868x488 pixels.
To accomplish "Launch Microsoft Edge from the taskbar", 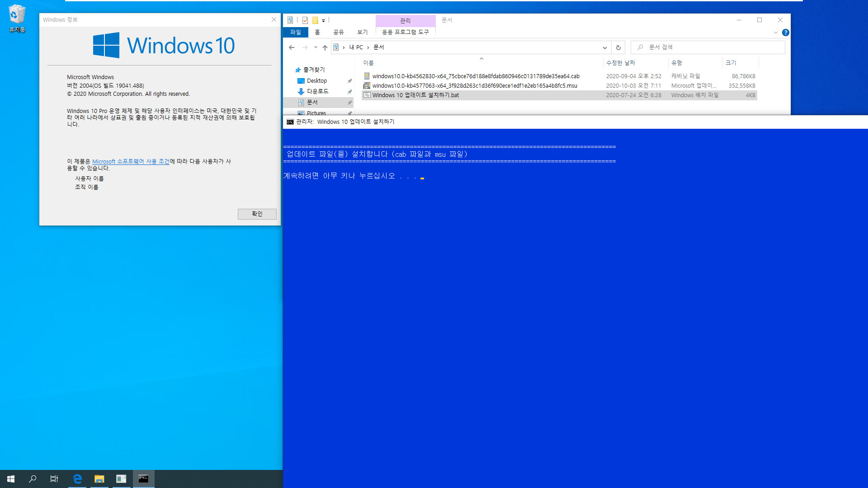I will (77, 479).
